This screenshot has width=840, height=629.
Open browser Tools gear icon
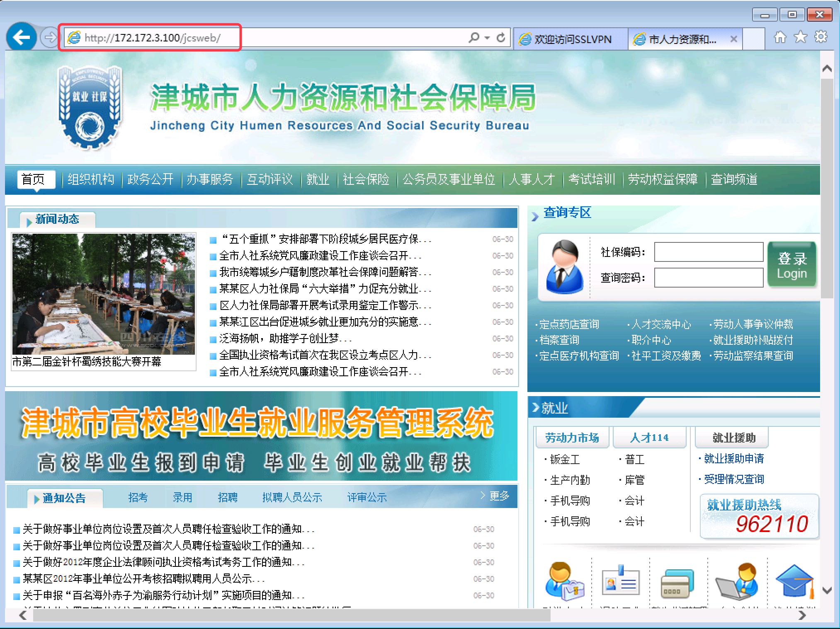click(x=821, y=37)
